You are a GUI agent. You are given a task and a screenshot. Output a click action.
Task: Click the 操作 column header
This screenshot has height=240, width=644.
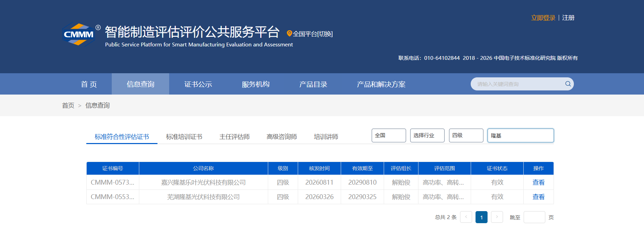pyautogui.click(x=538, y=168)
